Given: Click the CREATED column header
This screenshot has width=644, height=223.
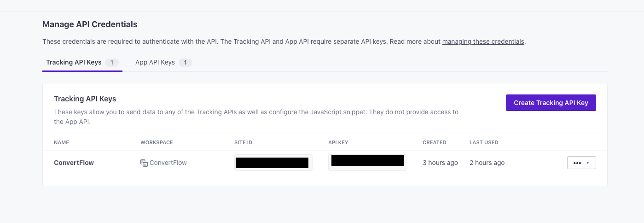Looking at the screenshot, I should [x=434, y=142].
